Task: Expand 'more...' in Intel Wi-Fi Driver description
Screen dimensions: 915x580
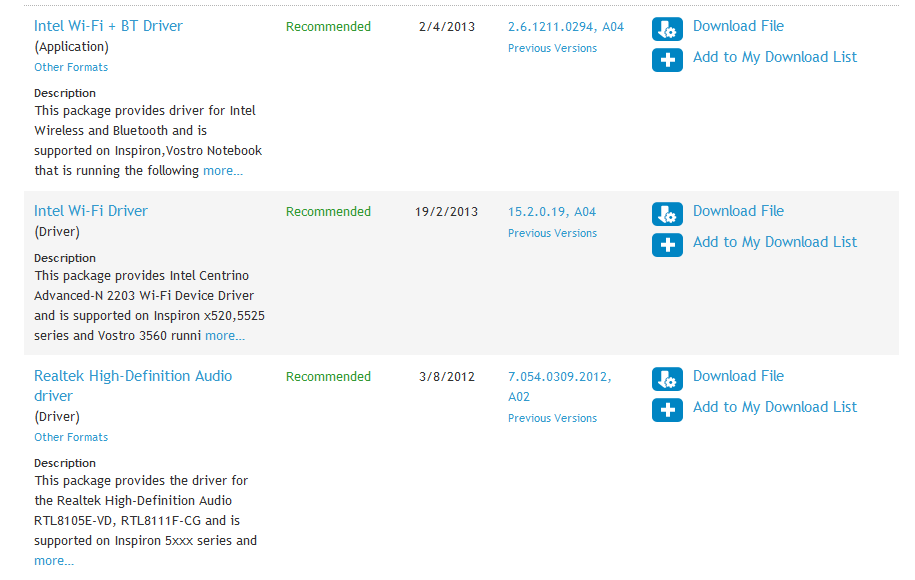Action: [x=225, y=336]
